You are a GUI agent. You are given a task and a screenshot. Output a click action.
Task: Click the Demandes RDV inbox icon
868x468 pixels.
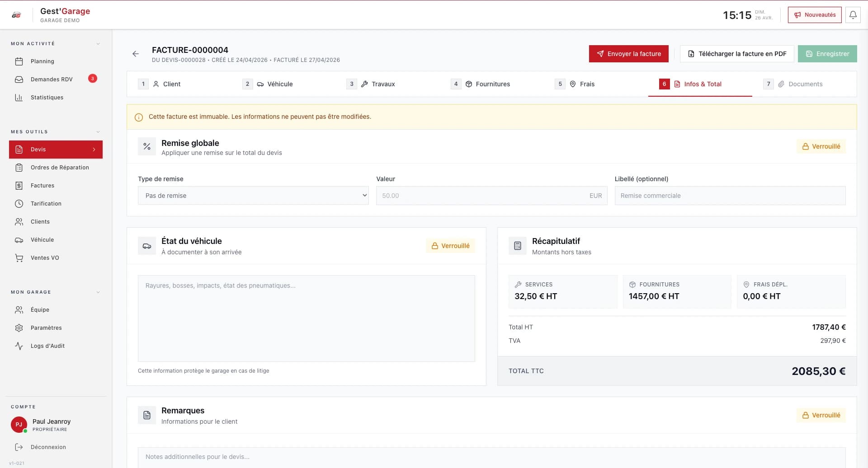tap(19, 80)
